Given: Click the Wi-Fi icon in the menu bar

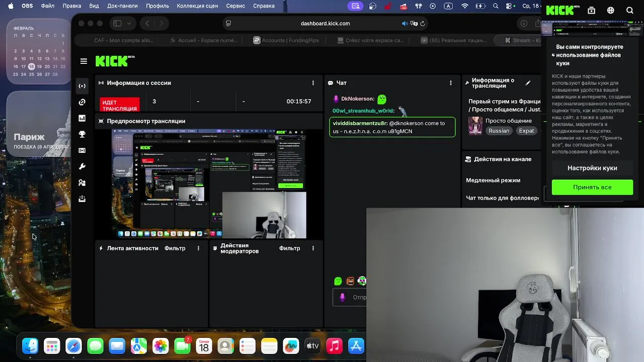Looking at the screenshot, I should pyautogui.click(x=465, y=6).
